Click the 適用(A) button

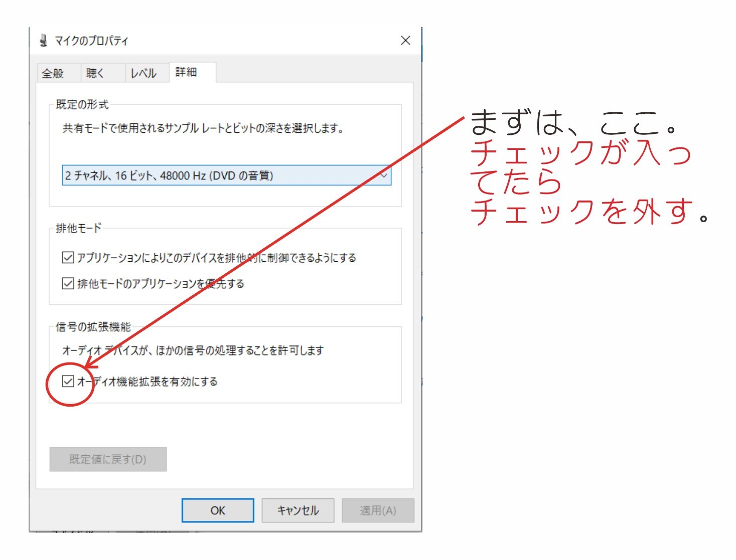click(x=378, y=510)
